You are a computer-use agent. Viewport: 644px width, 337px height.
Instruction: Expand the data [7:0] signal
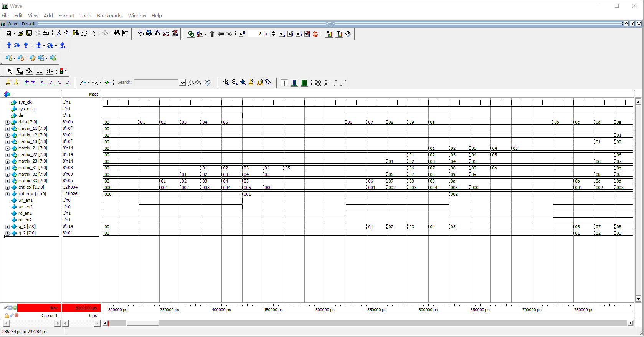(x=7, y=122)
